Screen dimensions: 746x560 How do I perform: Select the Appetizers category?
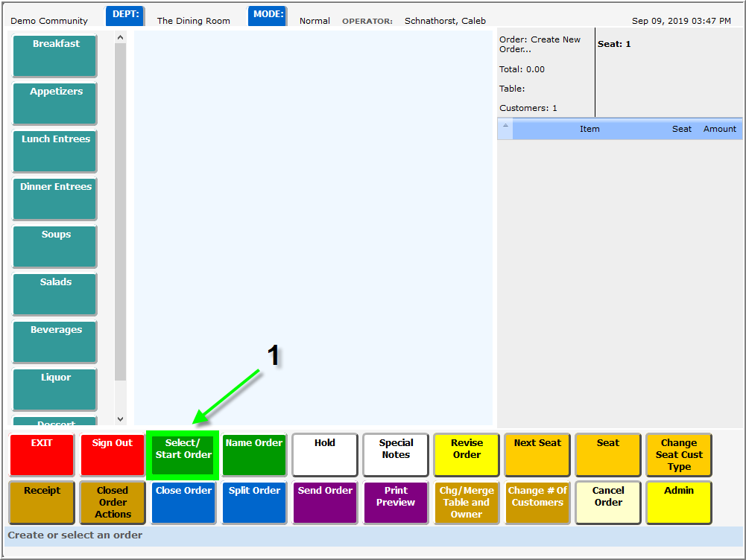point(55,104)
